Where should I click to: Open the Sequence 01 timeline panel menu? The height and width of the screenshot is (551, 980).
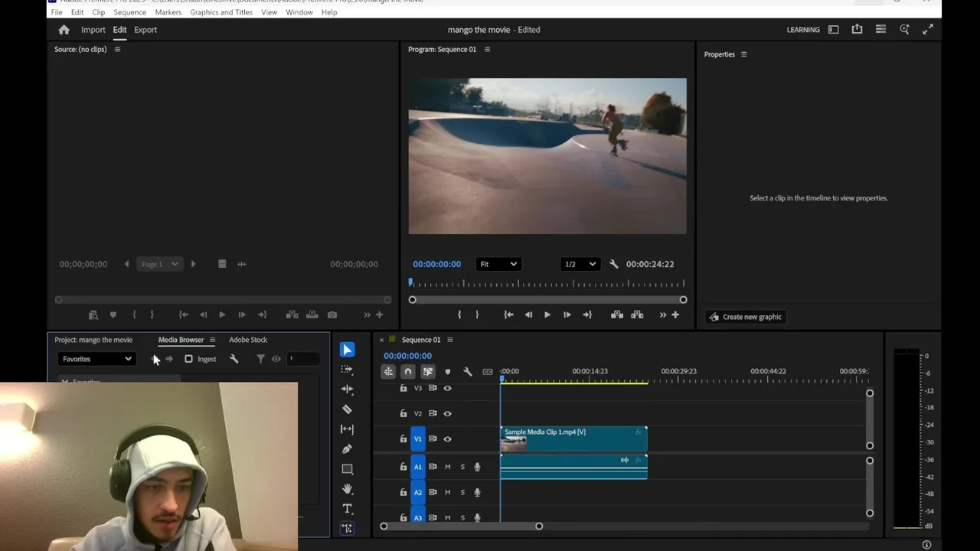coord(450,340)
